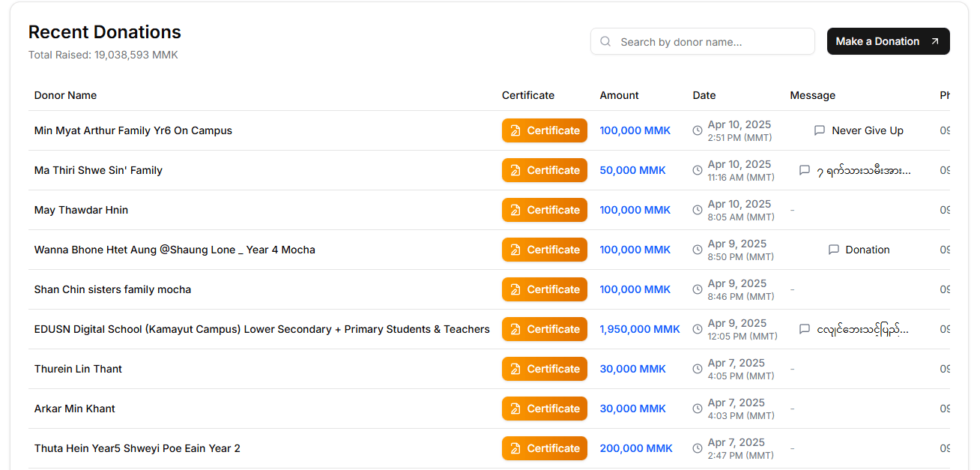Open Certificate for Thurein Lin Thant
Screen dimensions: 980x470
(x=545, y=369)
